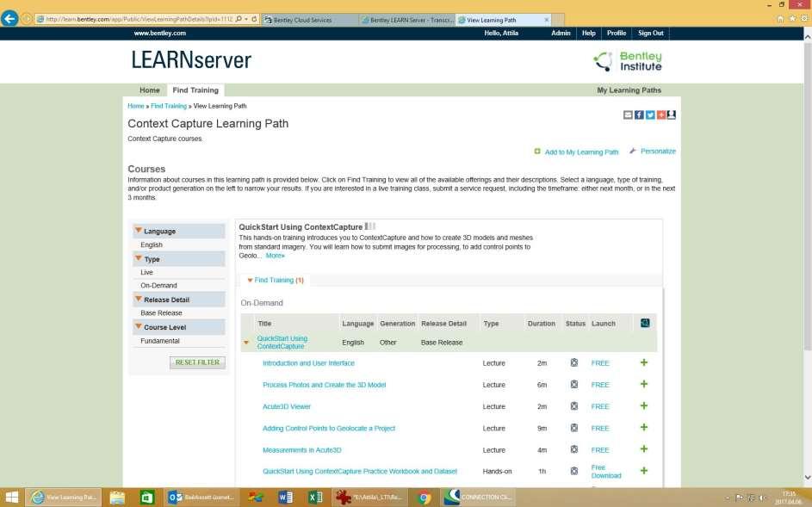Viewport: 812px width, 507px height.
Task: Click Sign Out in the top bar
Action: (x=650, y=34)
